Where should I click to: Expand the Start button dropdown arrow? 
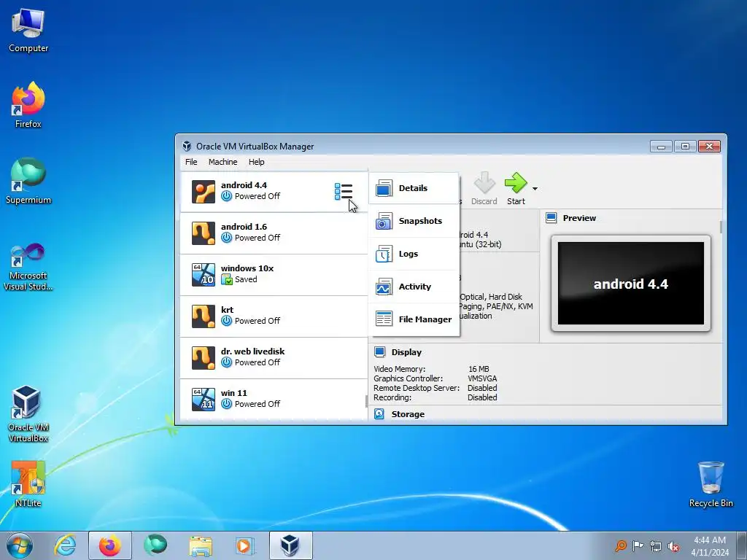click(535, 189)
